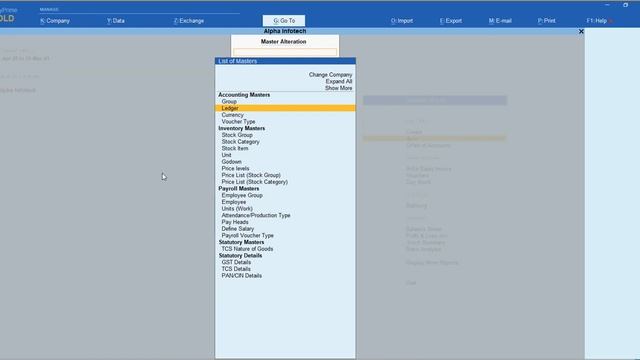Close the Alpha Infotech panel with X
Screen dimensions: 640x360
coord(581,31)
